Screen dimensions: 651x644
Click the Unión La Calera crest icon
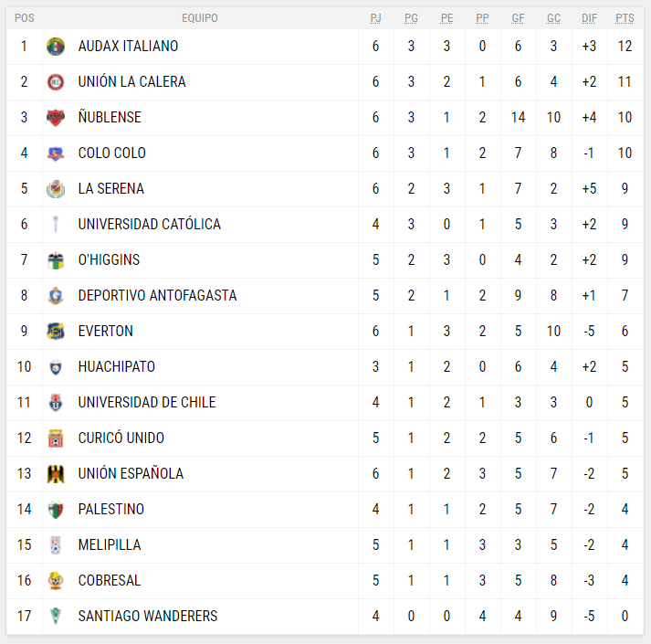56,81
